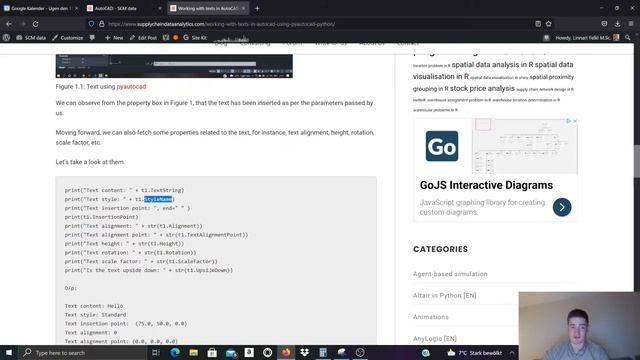Open the weather widget showing 7°C
The image size is (640, 360).
tap(474, 353)
